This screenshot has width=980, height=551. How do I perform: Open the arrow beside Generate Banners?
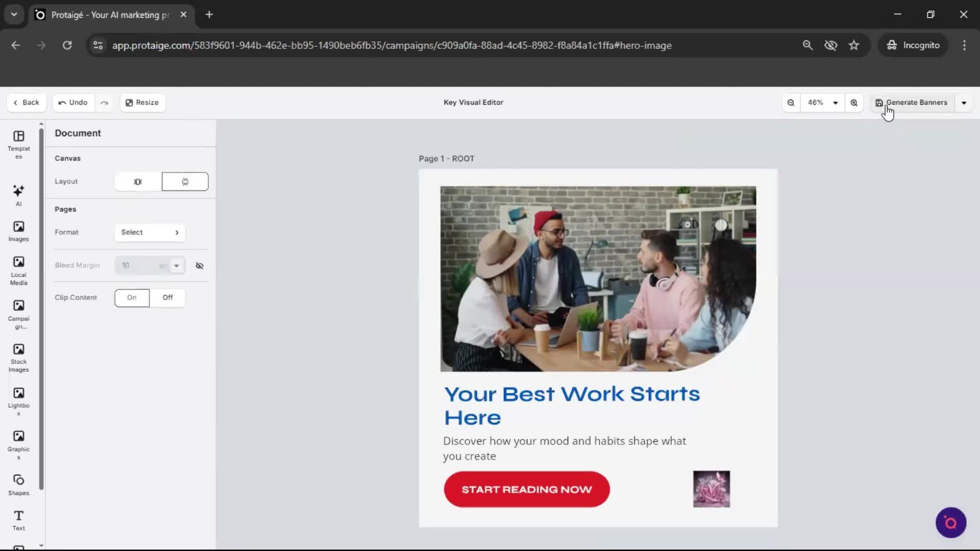click(x=964, y=103)
